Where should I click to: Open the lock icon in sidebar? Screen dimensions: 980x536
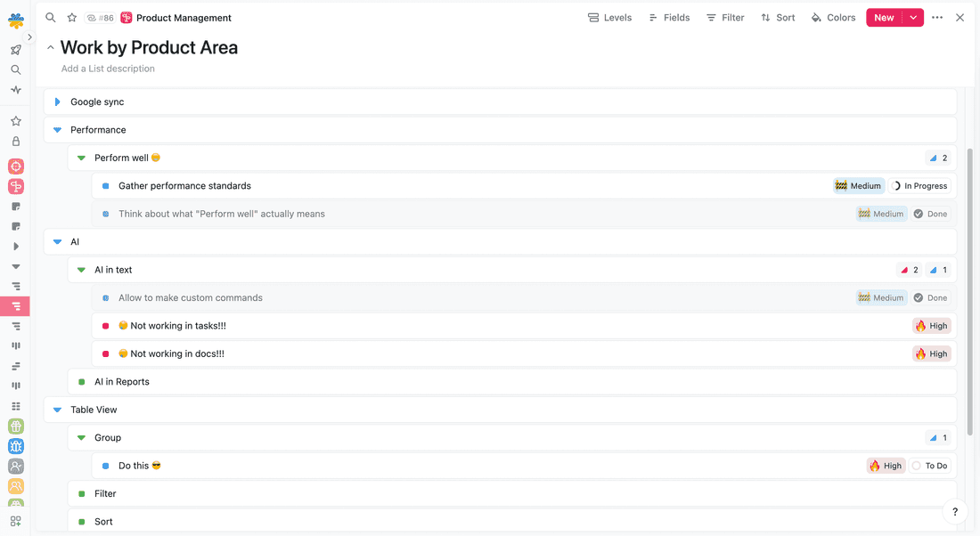[16, 142]
